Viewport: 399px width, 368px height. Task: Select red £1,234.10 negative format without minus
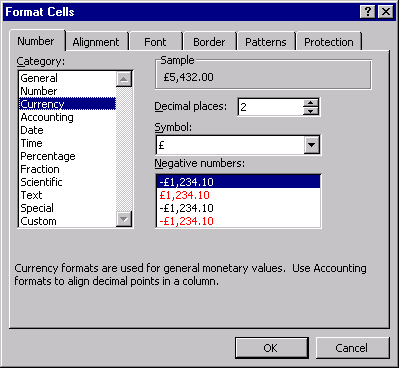(x=238, y=195)
